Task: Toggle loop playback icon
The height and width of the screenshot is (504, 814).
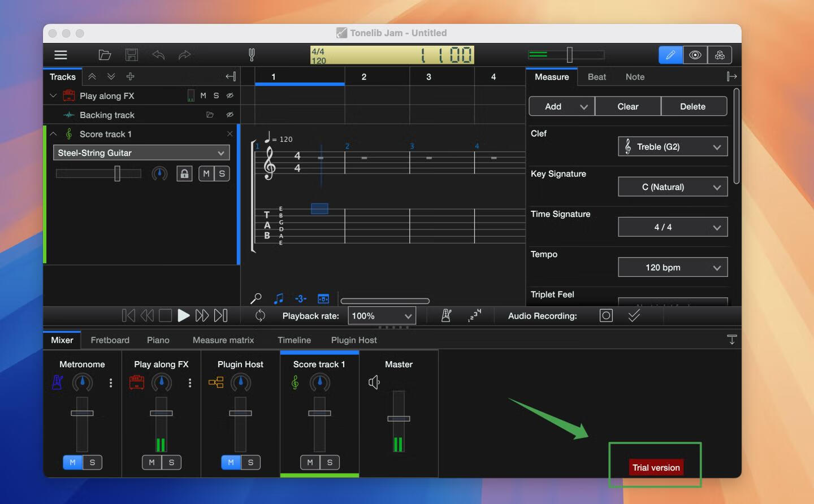Action: (260, 315)
